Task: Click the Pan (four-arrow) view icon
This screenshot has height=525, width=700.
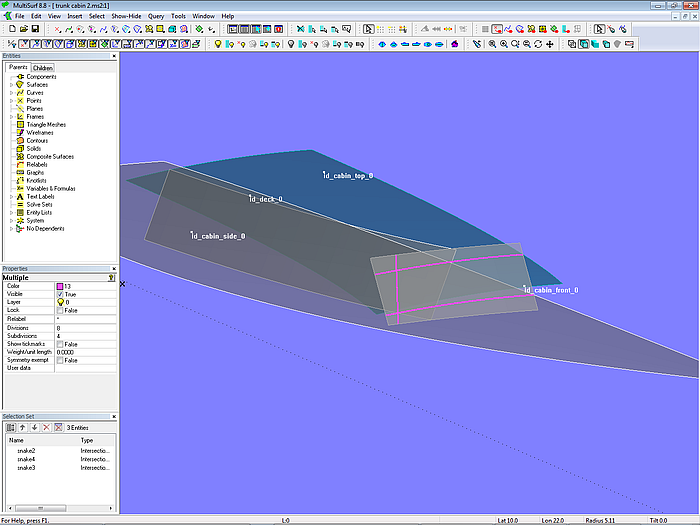Action: 550,44
